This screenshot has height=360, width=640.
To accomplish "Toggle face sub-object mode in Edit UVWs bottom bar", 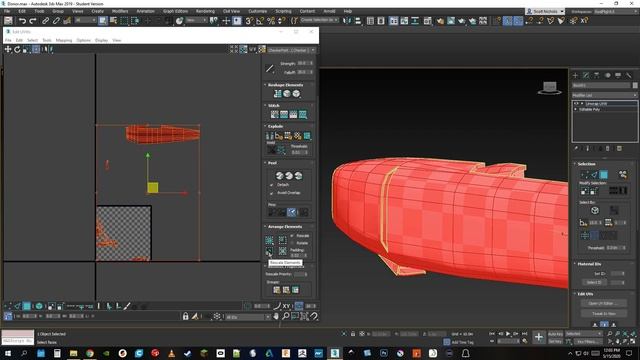I will pyautogui.click(x=27, y=306).
